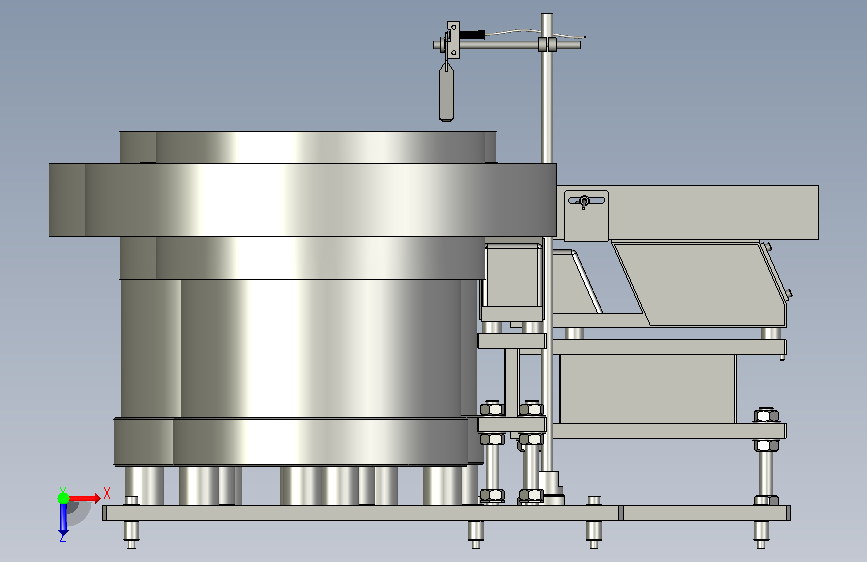Select the horizontal sensor arm clamped to the rod
Viewport: 867px width, 562px height.
click(506, 45)
